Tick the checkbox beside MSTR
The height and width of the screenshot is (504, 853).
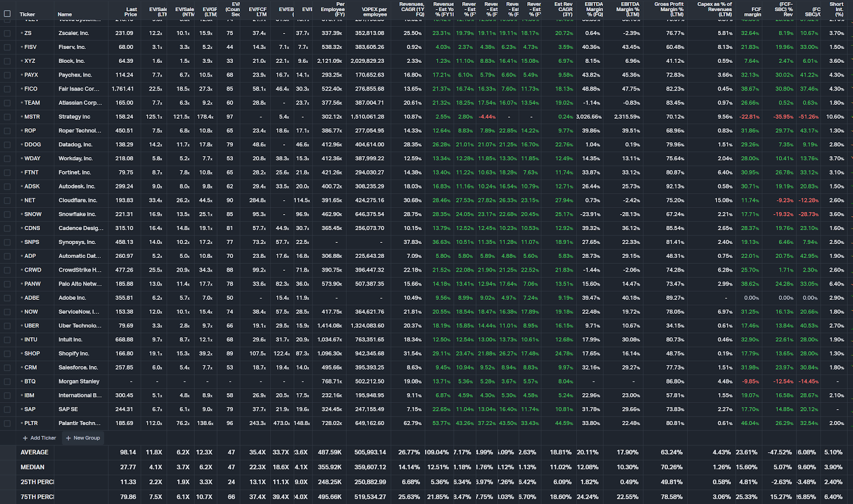click(x=7, y=117)
